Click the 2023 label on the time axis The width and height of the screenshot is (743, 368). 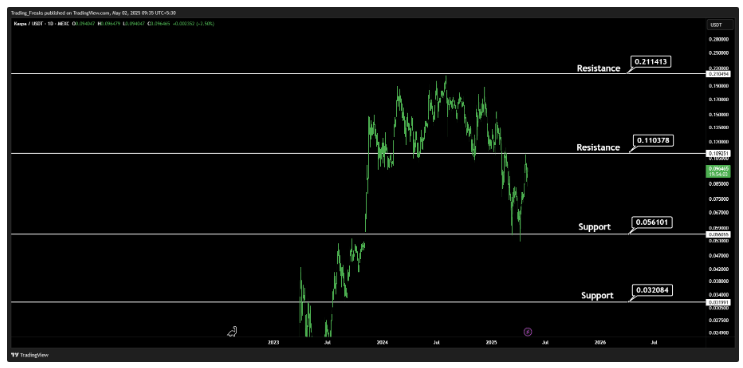pyautogui.click(x=273, y=341)
